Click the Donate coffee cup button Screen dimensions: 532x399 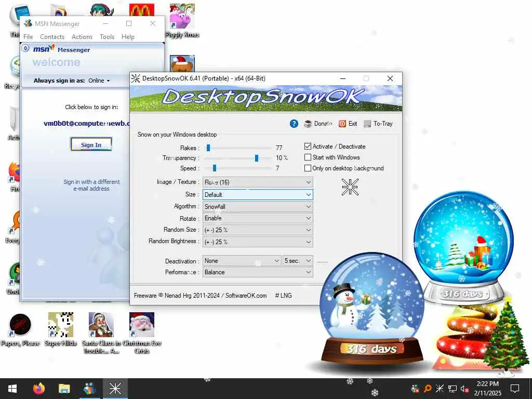pyautogui.click(x=318, y=124)
